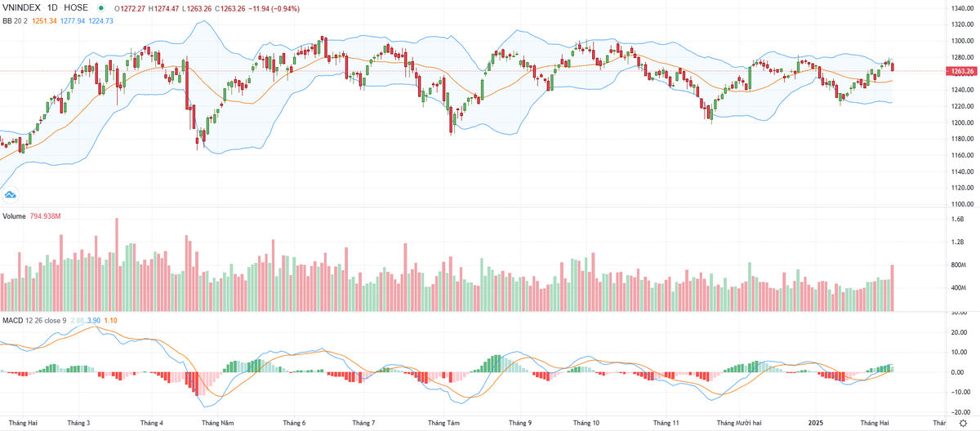
Task: Select the VNINDEX symbol title
Action: click(22, 8)
